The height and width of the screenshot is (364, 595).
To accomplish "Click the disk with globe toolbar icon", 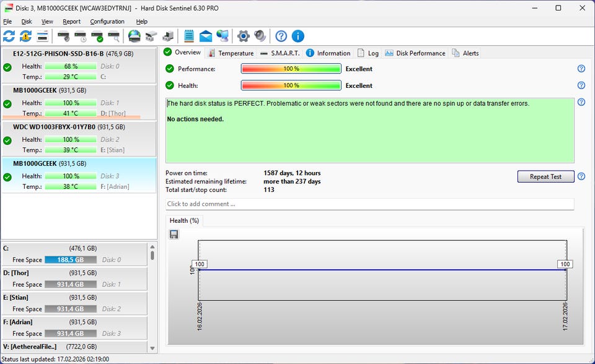I will pos(134,36).
